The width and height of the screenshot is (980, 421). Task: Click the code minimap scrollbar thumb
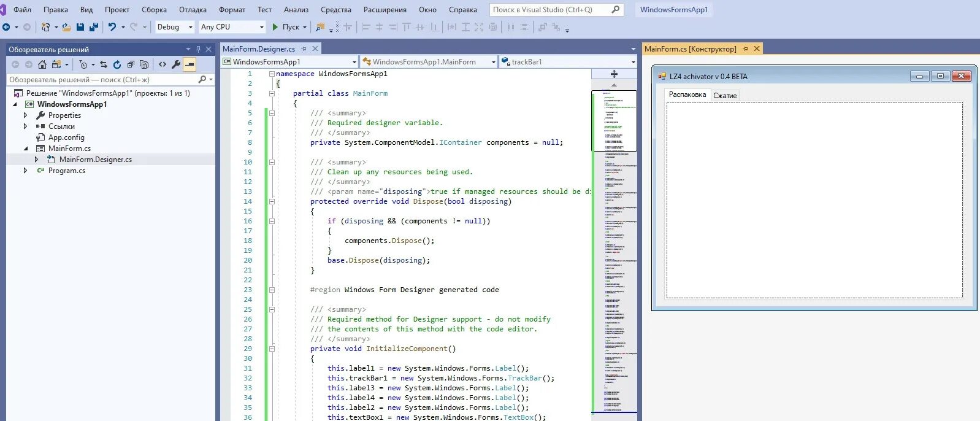(614, 121)
